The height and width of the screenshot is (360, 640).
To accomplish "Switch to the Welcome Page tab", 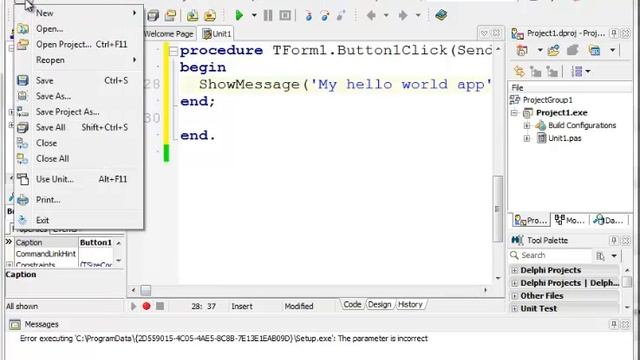I will (169, 34).
